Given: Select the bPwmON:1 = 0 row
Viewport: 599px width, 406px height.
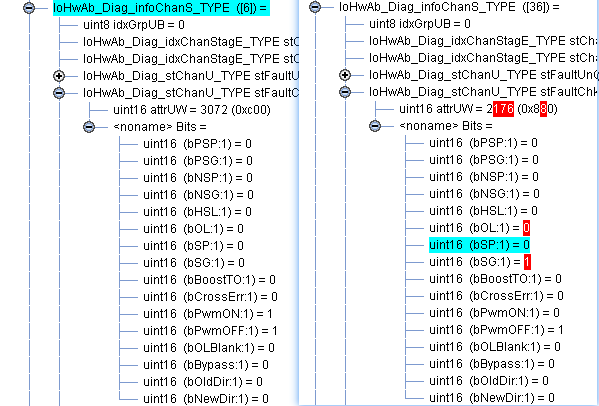Looking at the screenshot, I should tap(494, 313).
